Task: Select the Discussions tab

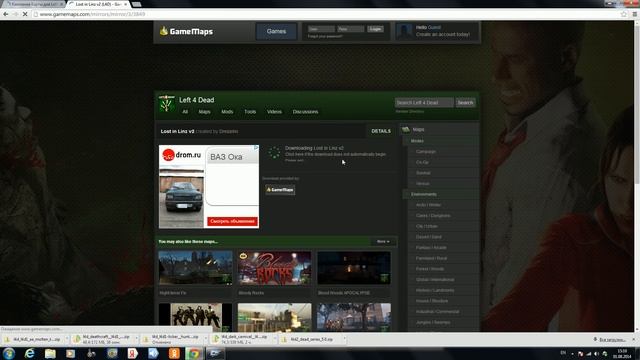Action: coord(305,112)
